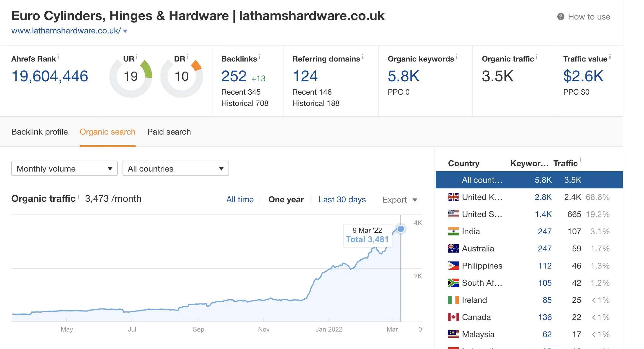
Task: Click Malaysia 62 keywords value
Action: pos(547,334)
